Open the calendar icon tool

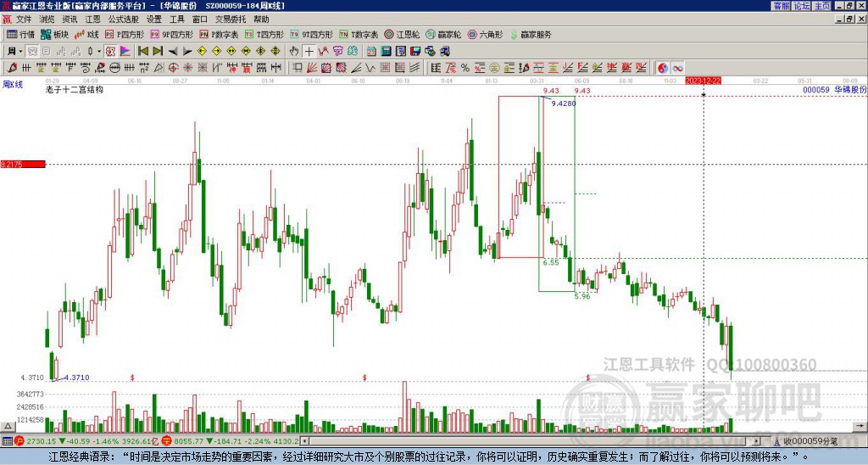click(371, 51)
